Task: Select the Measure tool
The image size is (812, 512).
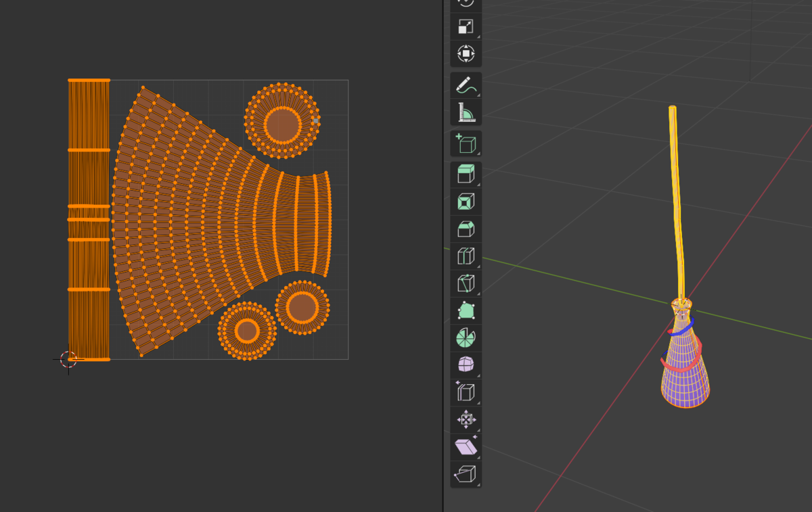Action: click(x=464, y=112)
